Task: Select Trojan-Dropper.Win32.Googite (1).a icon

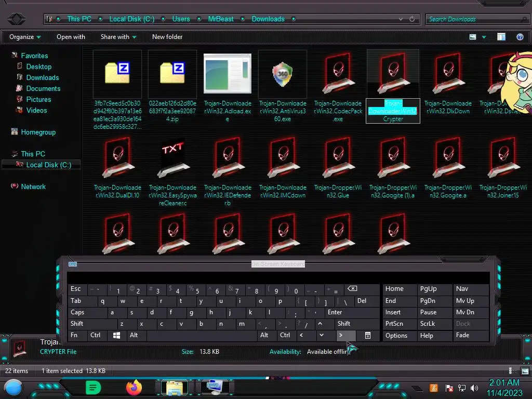Action: point(393,157)
